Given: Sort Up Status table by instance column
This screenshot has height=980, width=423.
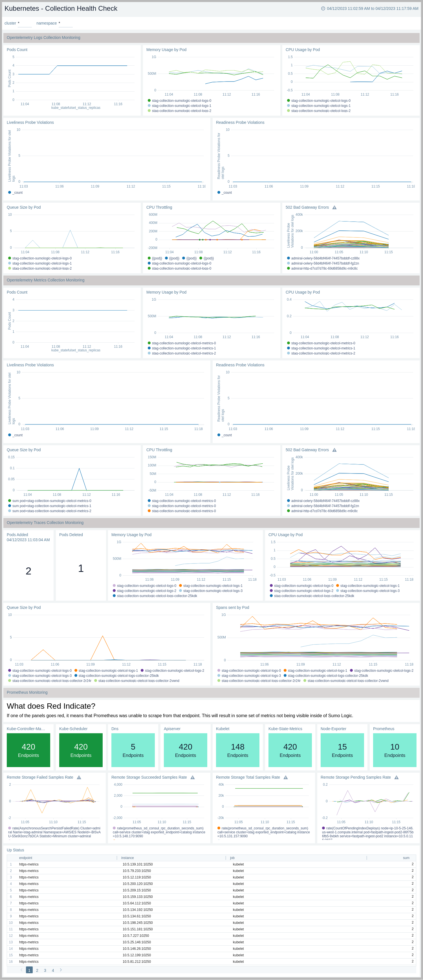Looking at the screenshot, I should (x=127, y=858).
